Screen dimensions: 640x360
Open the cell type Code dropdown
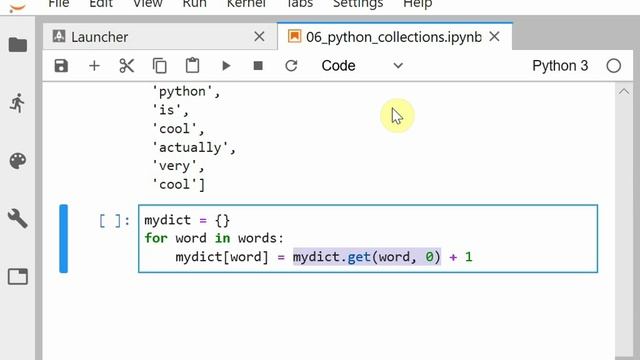[362, 66]
